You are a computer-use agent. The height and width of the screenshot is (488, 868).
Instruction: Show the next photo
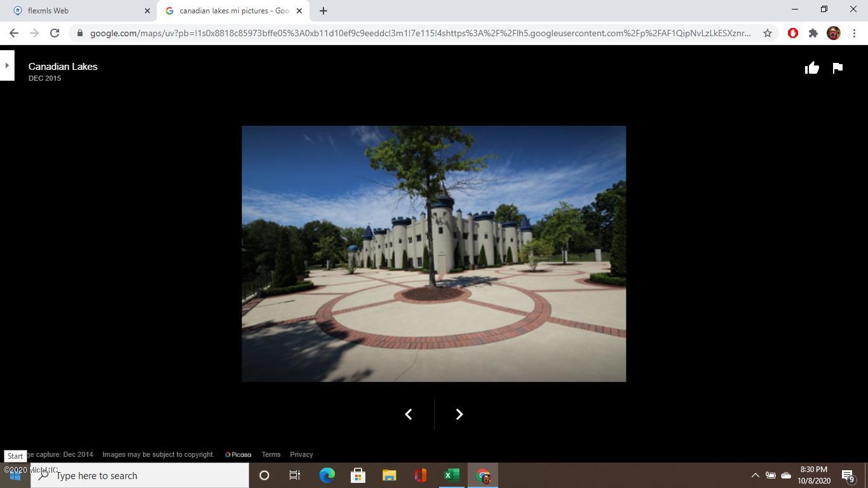tap(459, 414)
